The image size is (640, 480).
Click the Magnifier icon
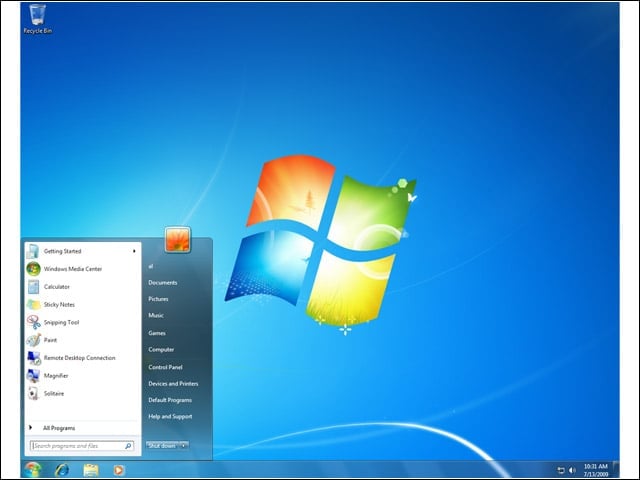point(33,376)
